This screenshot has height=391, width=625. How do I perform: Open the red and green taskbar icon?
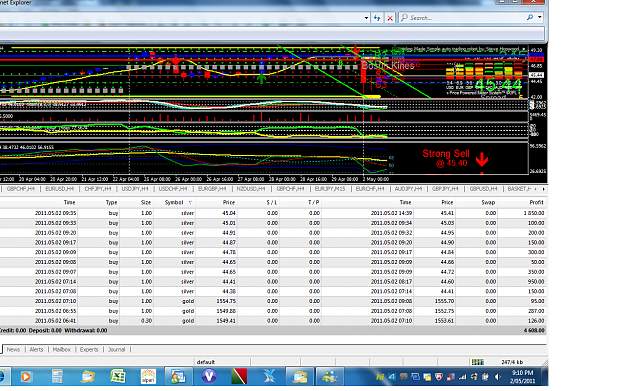point(239,377)
